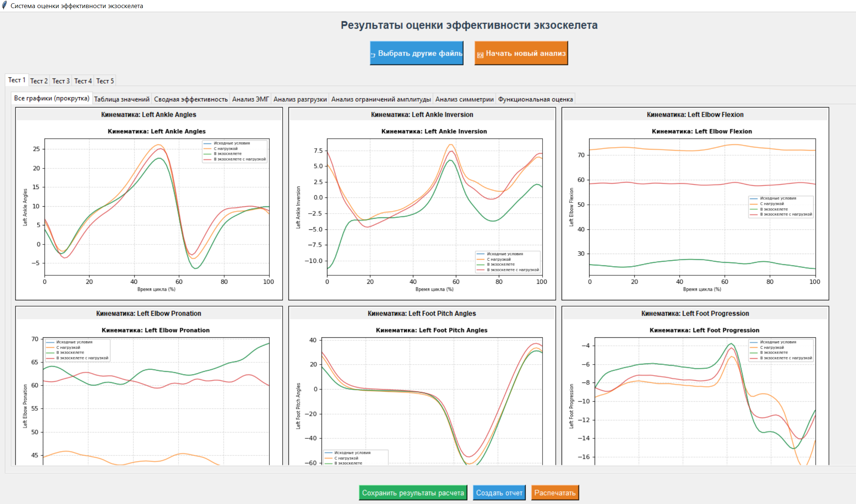Click the Left Elbow Flexion chart legend
This screenshot has height=504, width=856.
(781, 207)
